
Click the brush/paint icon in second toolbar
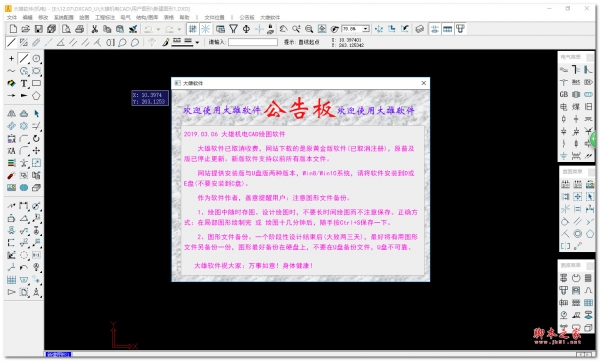[165, 42]
